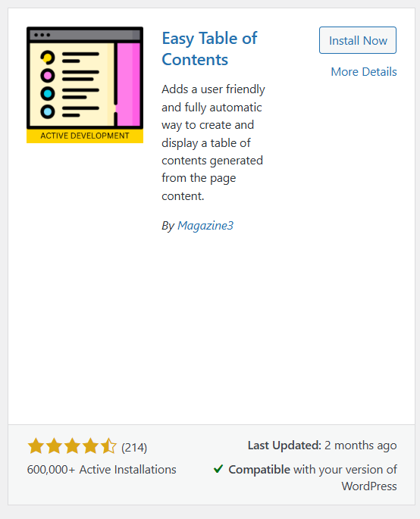420x519 pixels.
Task: Click the first rating star
Action: tap(36, 446)
